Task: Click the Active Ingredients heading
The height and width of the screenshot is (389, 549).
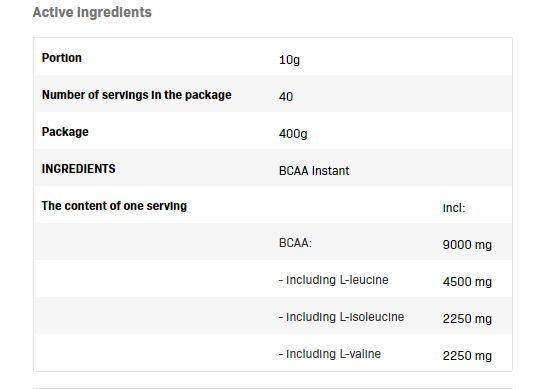Action: tap(92, 12)
